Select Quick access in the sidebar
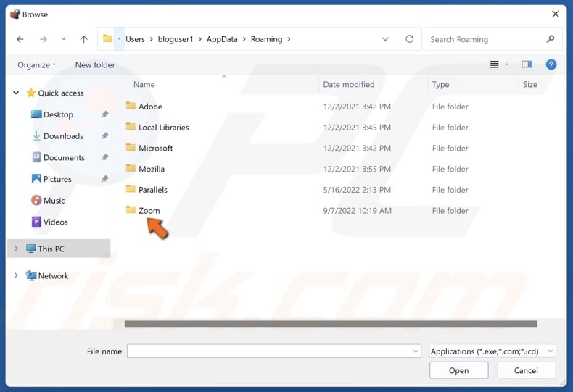573x392 pixels. pos(61,93)
